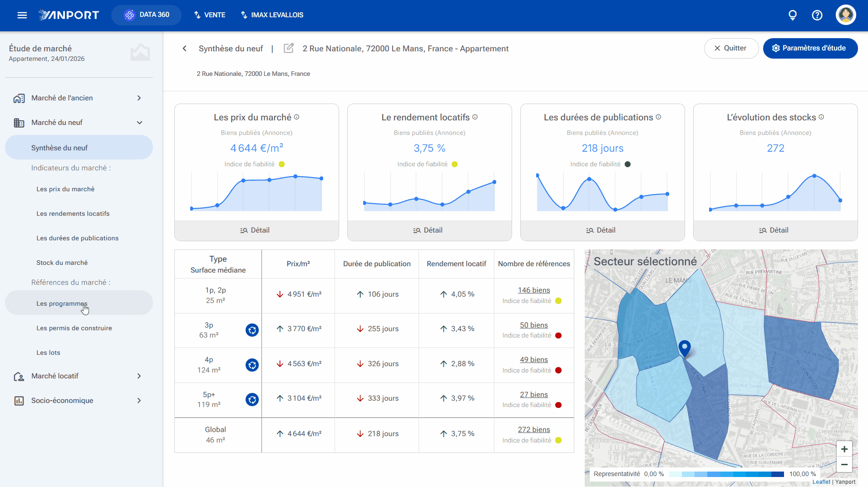Click the refresh icon on the 3p row
The image size is (868, 487).
pos(252,330)
